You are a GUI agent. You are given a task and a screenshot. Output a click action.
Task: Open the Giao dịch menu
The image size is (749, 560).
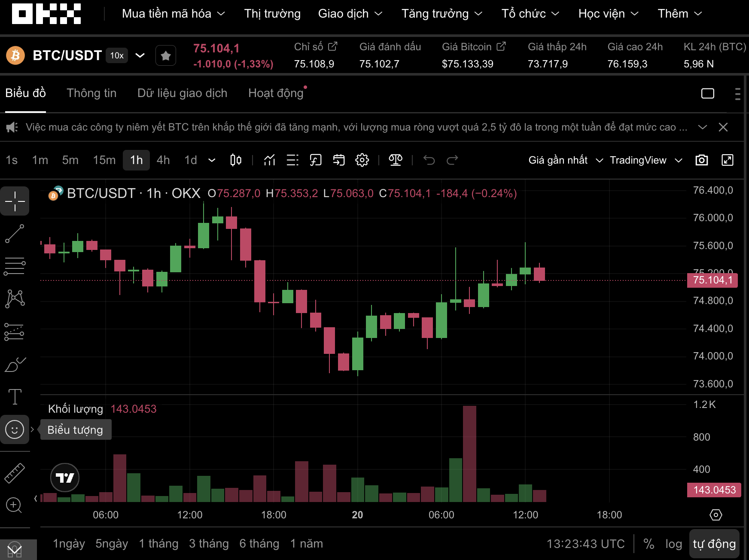click(x=350, y=14)
